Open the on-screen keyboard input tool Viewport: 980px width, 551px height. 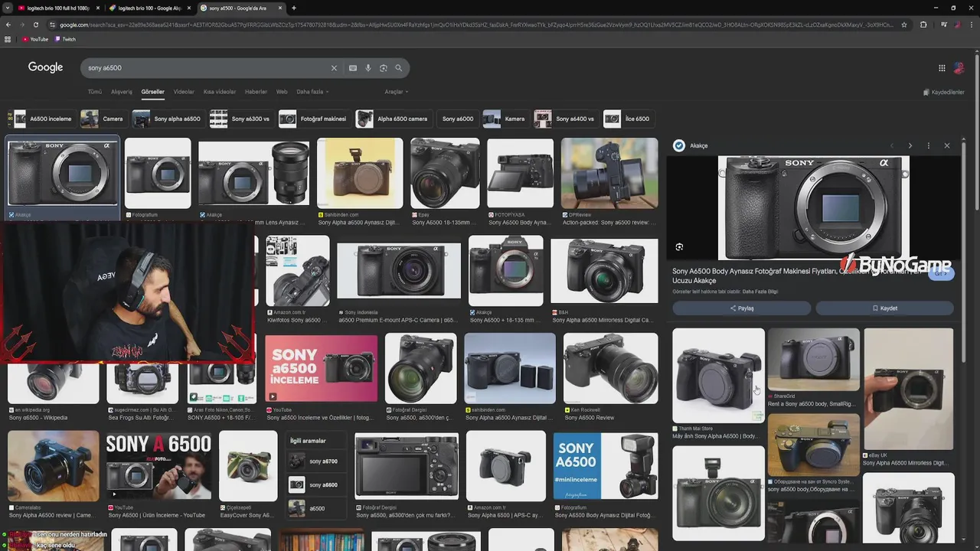click(x=353, y=68)
